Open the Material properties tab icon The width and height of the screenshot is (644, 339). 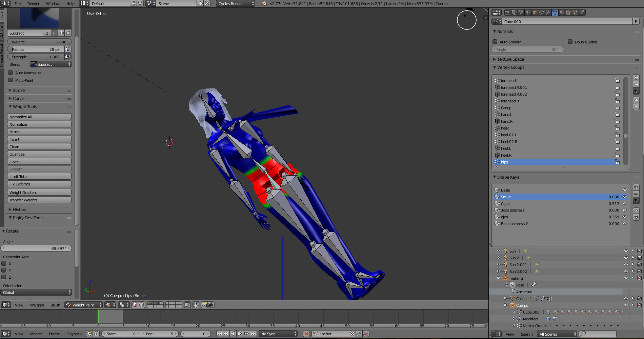tap(562, 13)
